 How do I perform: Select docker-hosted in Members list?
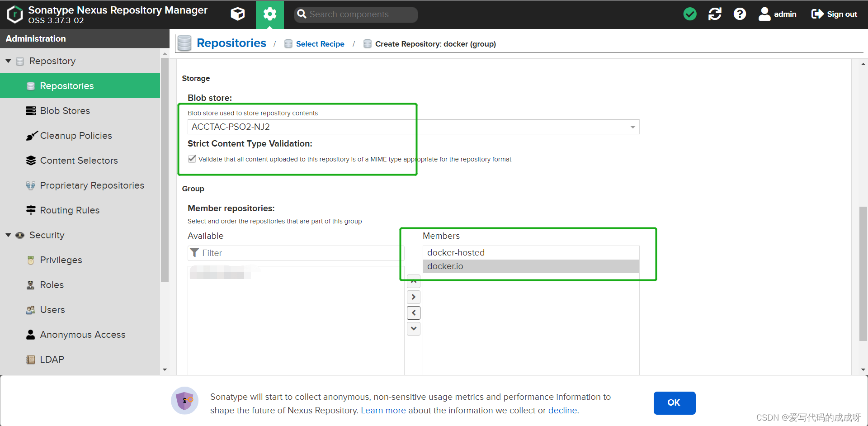tap(531, 253)
